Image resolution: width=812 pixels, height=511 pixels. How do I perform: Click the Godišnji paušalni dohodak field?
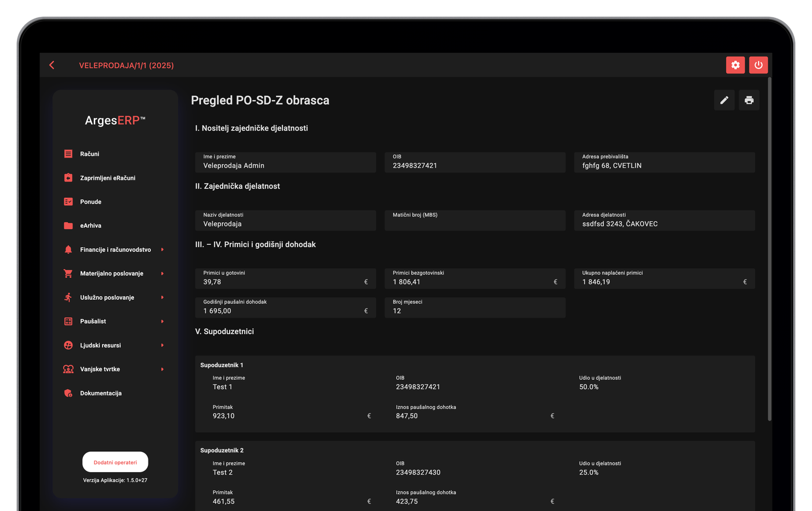click(x=285, y=307)
